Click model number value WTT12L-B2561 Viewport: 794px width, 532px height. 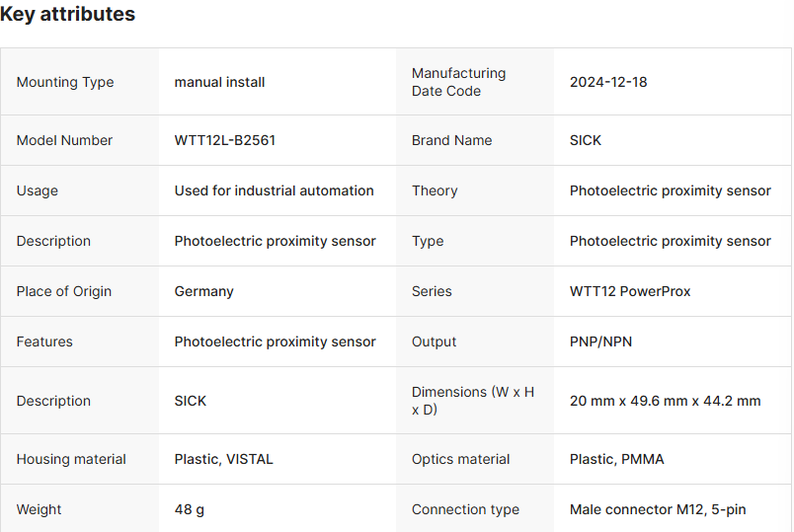225,140
